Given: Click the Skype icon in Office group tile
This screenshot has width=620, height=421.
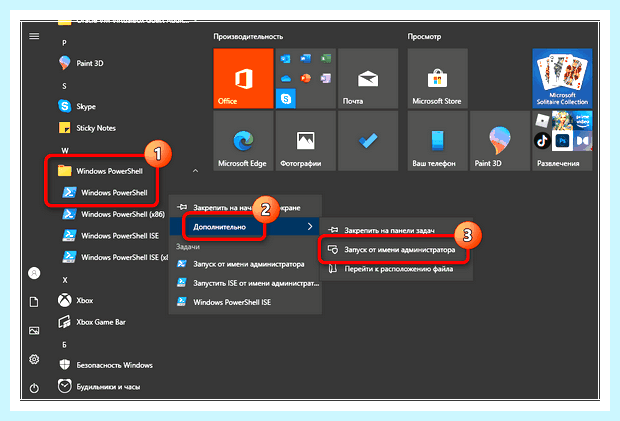Looking at the screenshot, I should pyautogui.click(x=286, y=98).
